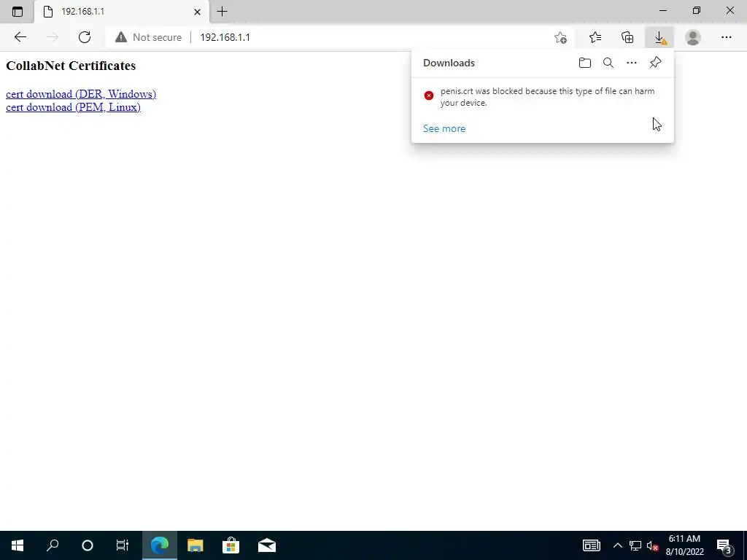Open the notification center icon
Viewport: 747px width, 560px height.
tap(724, 546)
